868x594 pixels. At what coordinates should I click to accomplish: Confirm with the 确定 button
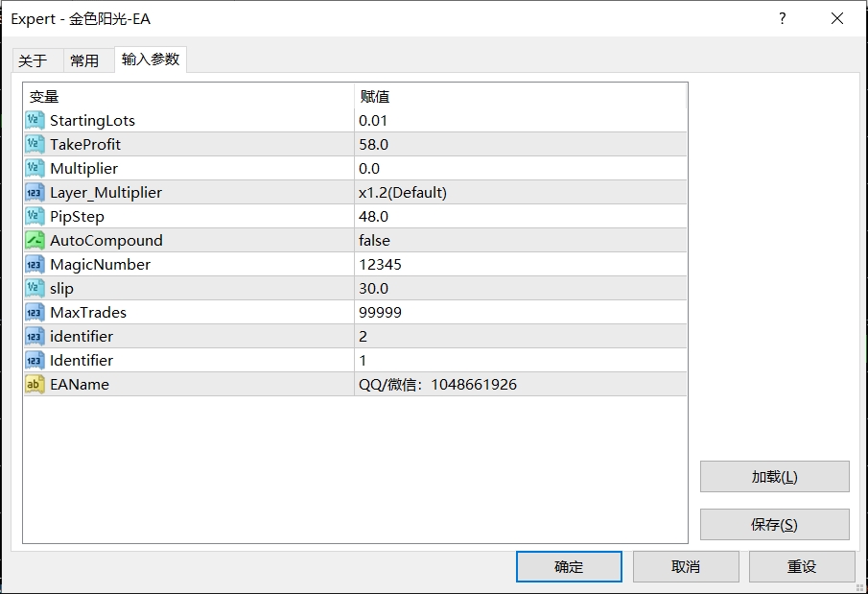(569, 566)
